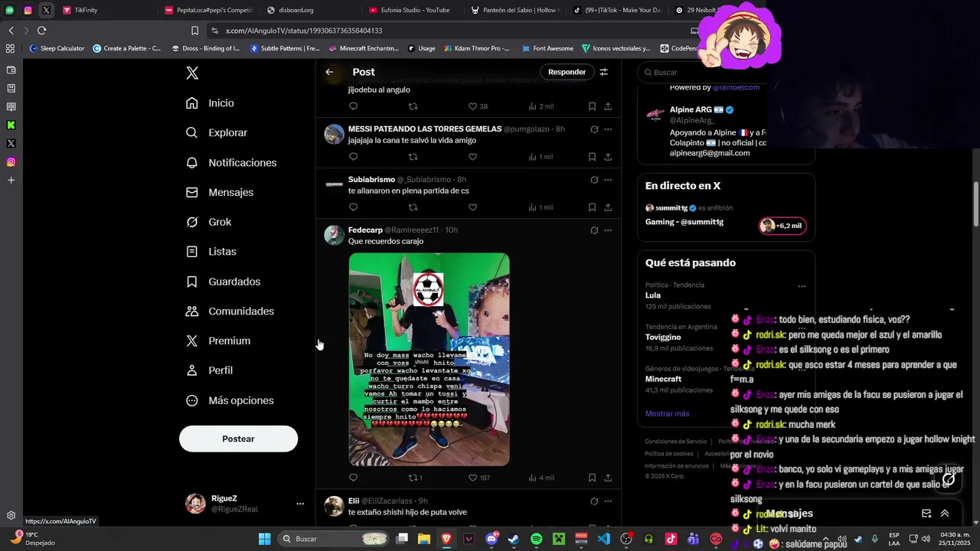The height and width of the screenshot is (551, 980).
Task: Open Font Awesome bookmark
Action: 547,48
